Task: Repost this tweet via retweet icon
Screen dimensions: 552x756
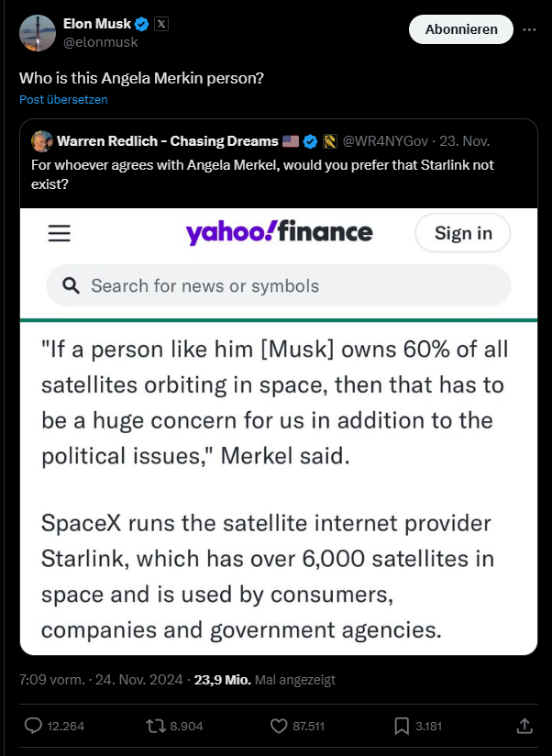Action: tap(156, 726)
